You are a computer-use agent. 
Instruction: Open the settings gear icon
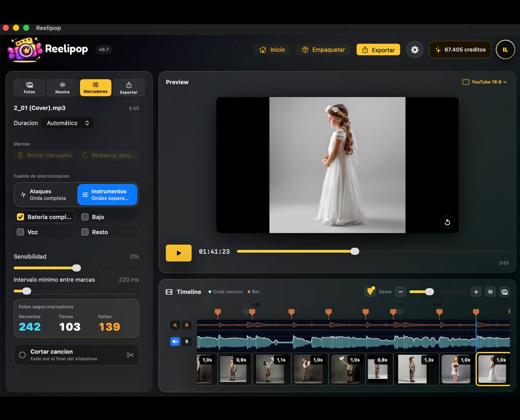click(x=415, y=50)
